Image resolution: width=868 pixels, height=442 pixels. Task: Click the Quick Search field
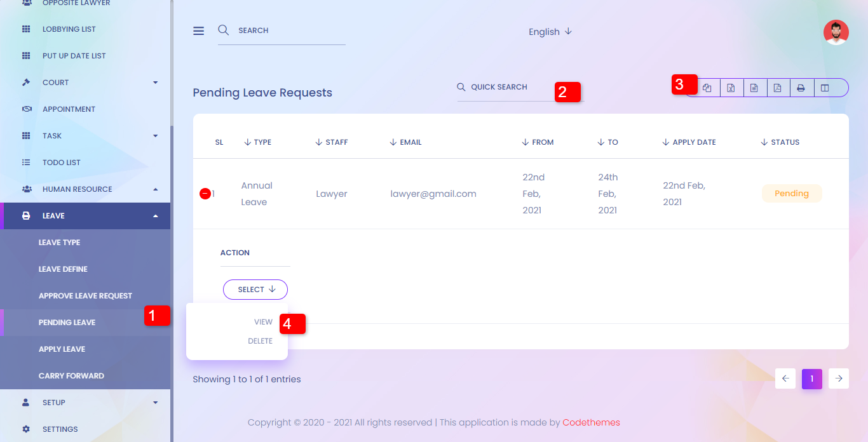tap(508, 88)
